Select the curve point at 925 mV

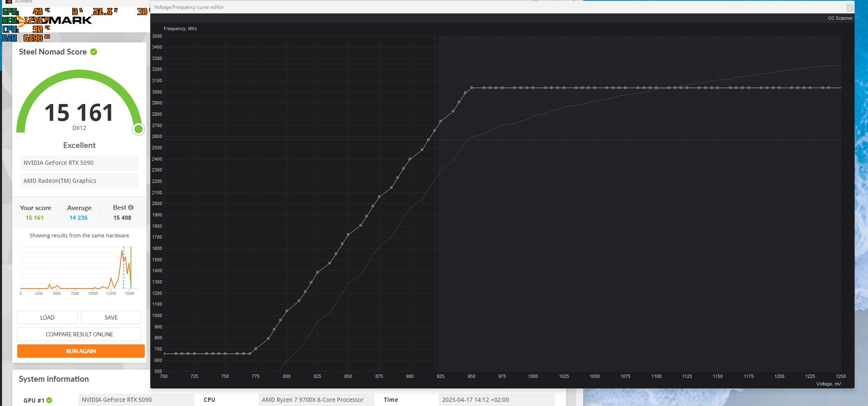tap(441, 122)
